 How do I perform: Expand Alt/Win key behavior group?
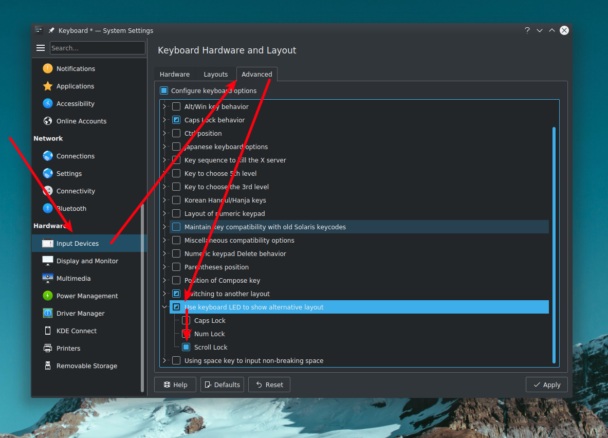click(164, 106)
